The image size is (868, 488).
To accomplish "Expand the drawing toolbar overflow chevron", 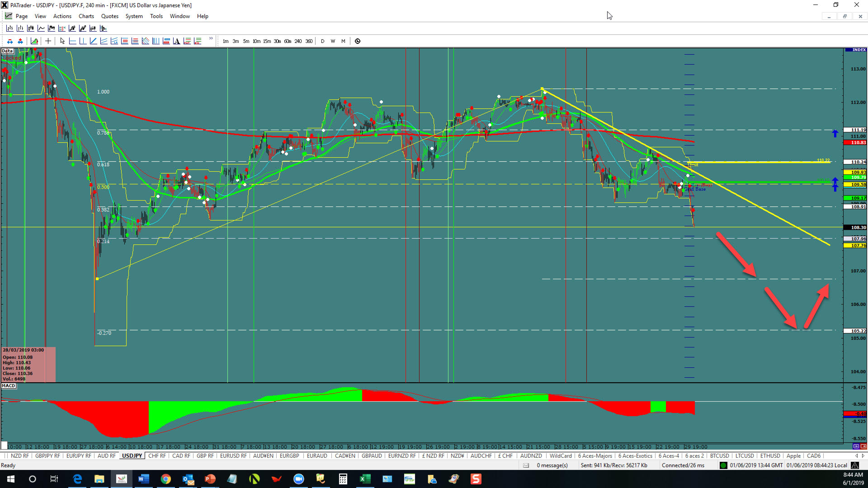I will [211, 38].
